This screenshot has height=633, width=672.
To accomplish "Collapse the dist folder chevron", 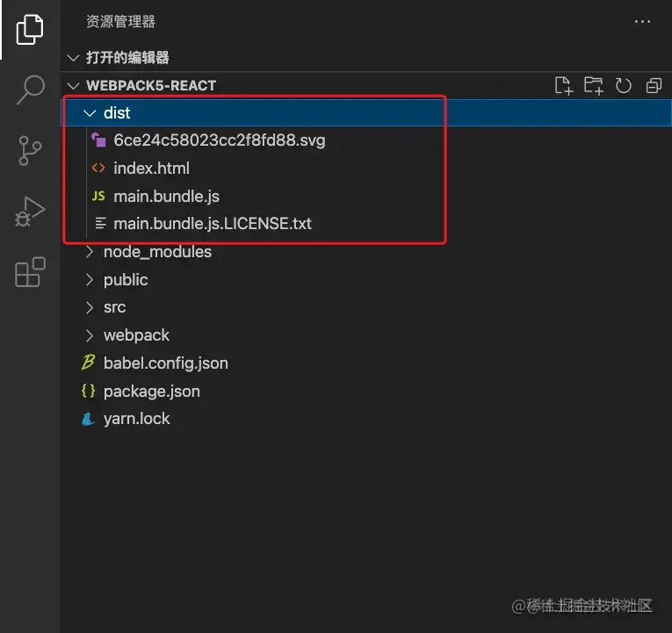I will coord(90,113).
